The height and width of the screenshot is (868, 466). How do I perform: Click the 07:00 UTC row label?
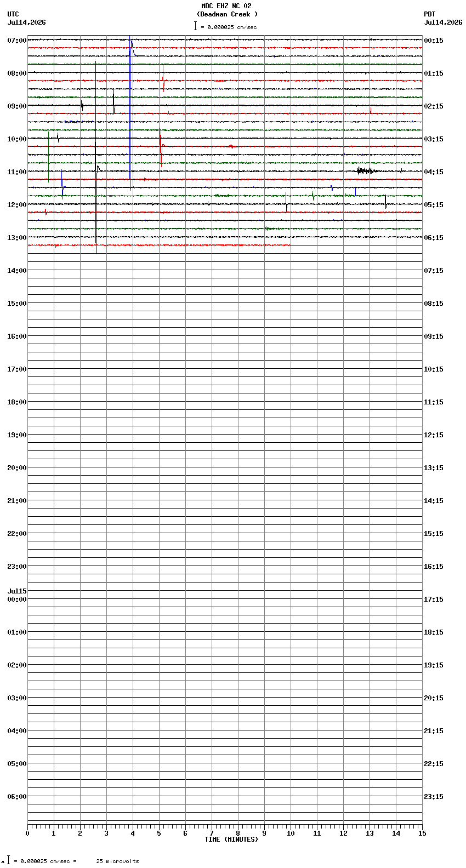(17, 41)
